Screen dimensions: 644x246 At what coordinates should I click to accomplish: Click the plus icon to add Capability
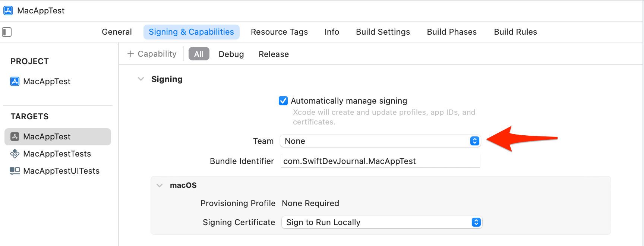(x=130, y=54)
